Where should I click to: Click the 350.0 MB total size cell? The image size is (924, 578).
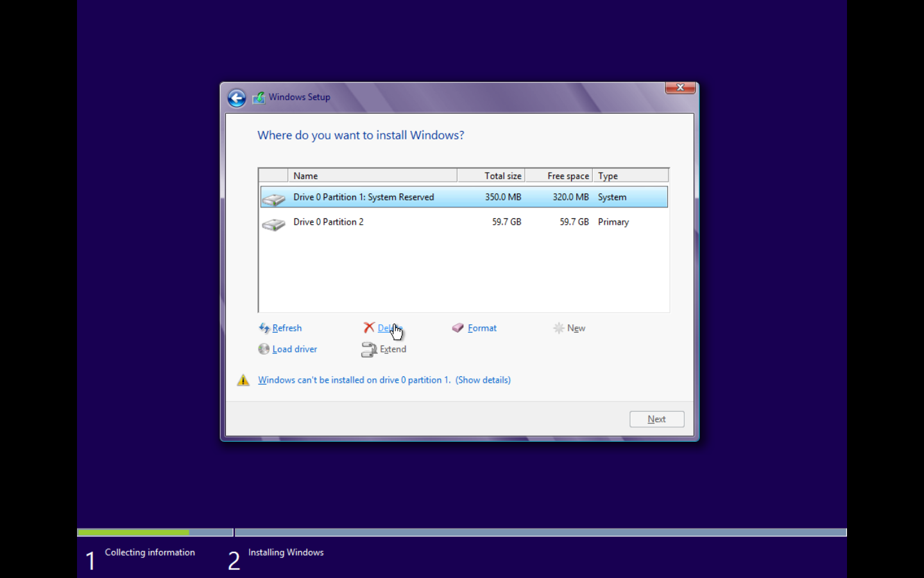pos(503,197)
